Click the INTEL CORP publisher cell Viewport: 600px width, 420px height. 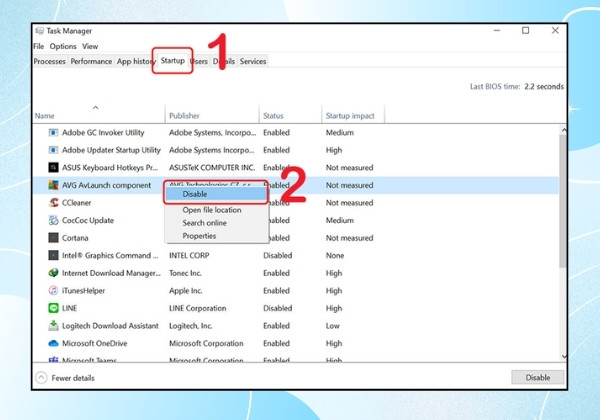pos(189,256)
